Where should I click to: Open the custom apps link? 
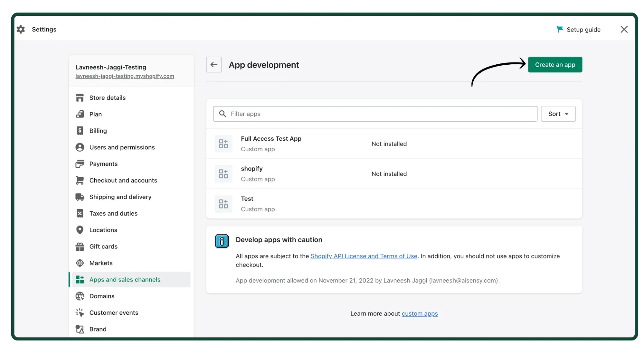[420, 313]
